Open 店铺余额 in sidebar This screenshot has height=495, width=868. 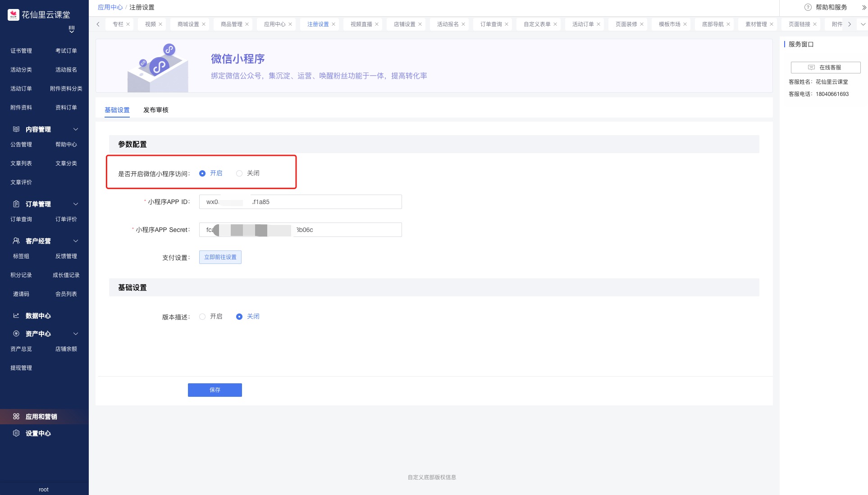tap(66, 349)
